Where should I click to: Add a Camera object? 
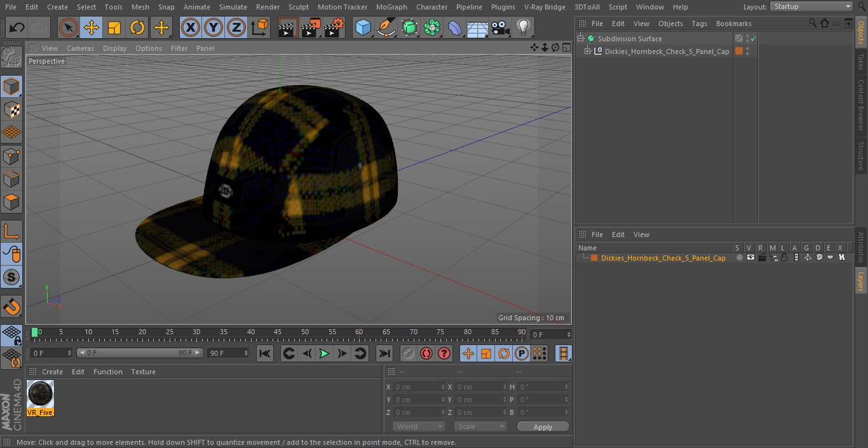501,28
